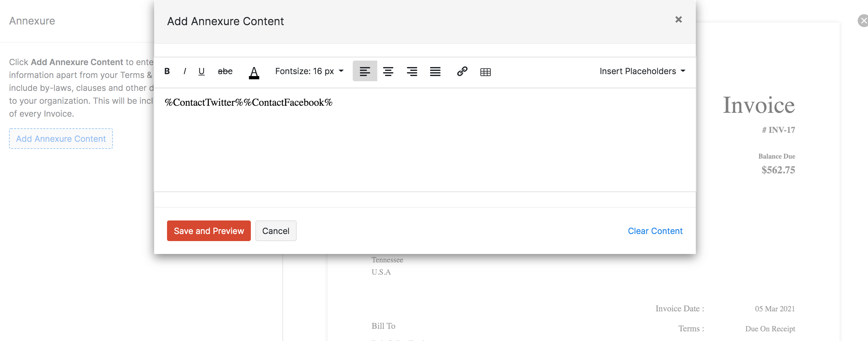Click Save and Preview button

coord(209,231)
